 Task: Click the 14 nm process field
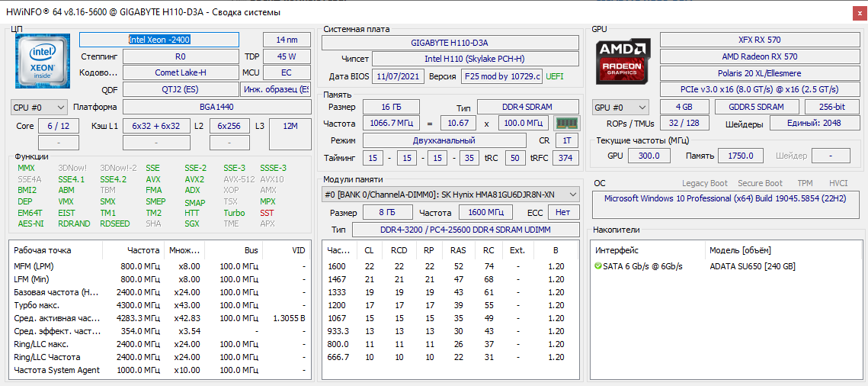[x=286, y=40]
